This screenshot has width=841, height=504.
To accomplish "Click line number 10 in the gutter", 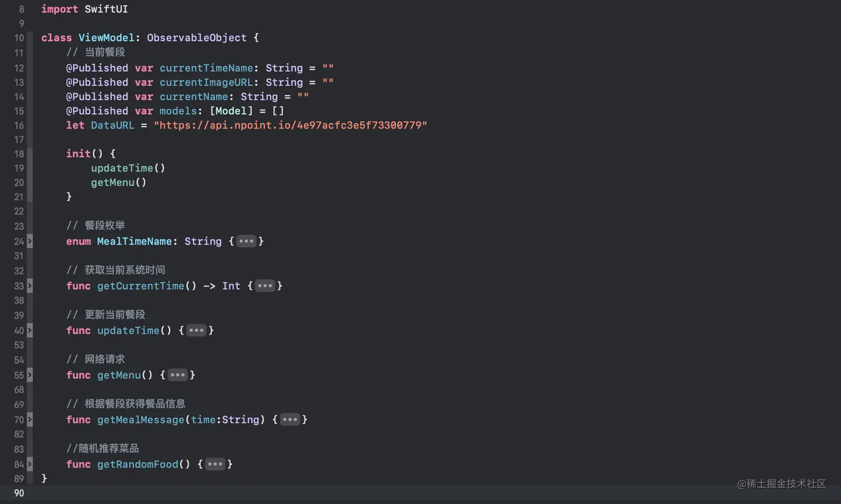I will pos(19,38).
